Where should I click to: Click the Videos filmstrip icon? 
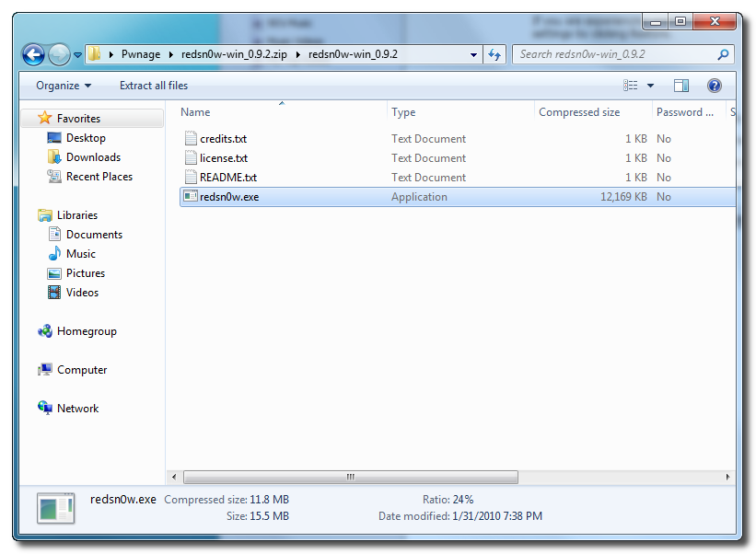(x=54, y=293)
